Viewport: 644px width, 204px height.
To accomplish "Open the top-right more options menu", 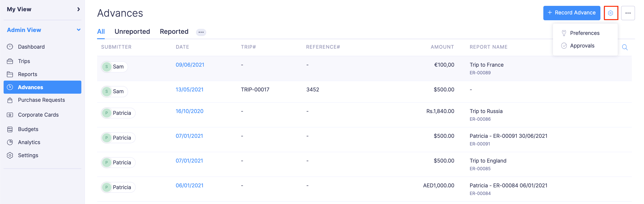I will click(628, 13).
